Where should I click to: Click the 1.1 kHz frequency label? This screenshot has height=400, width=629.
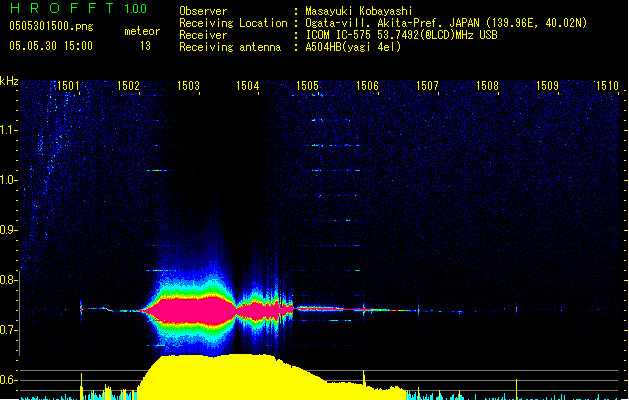click(9, 130)
